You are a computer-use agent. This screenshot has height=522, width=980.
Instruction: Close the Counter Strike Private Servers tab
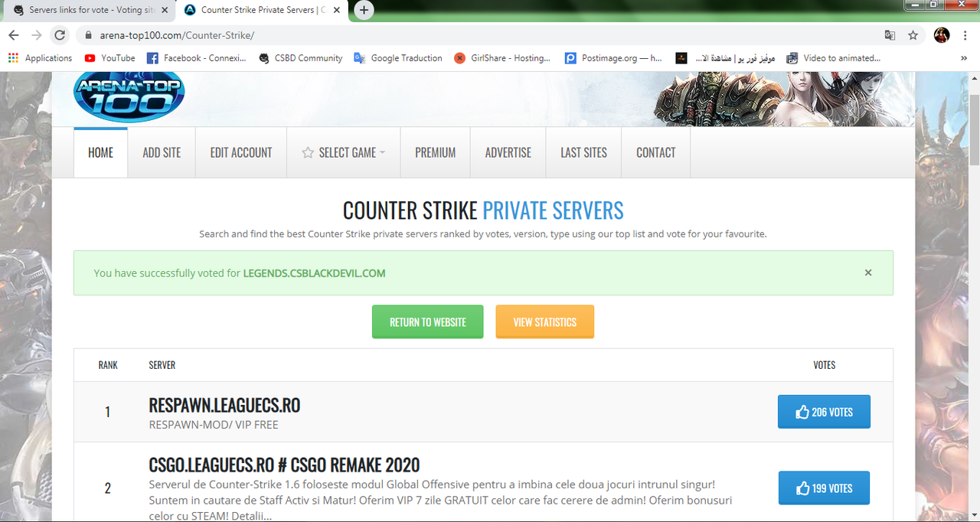pyautogui.click(x=337, y=11)
